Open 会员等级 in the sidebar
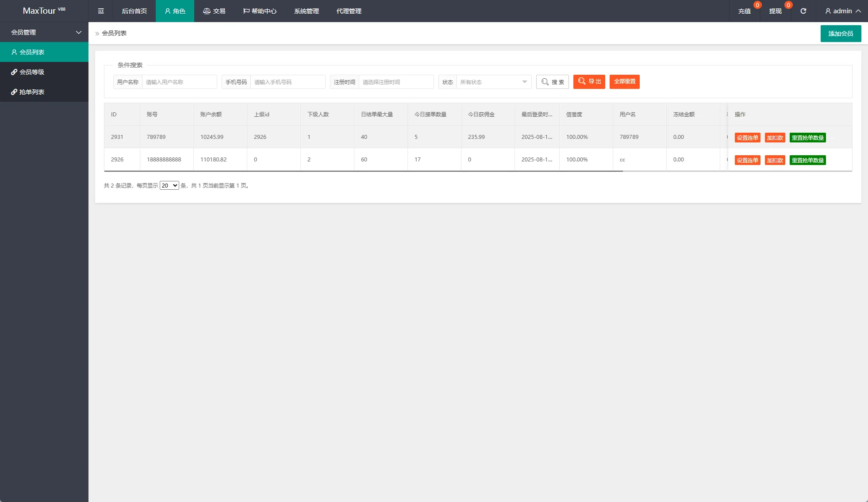The height and width of the screenshot is (502, 868). pyautogui.click(x=32, y=72)
